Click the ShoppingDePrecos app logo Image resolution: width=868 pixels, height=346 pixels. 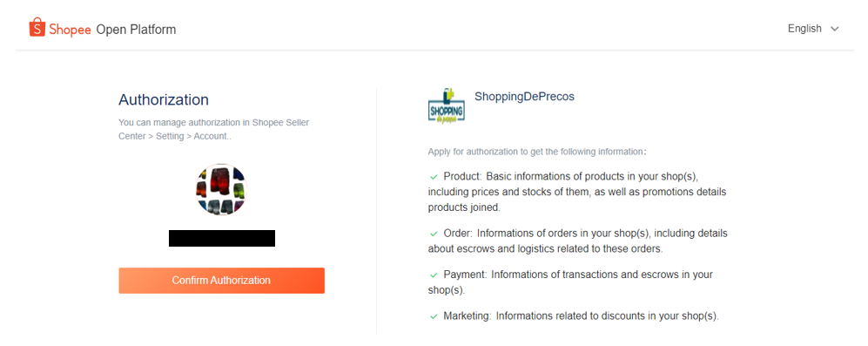pyautogui.click(x=446, y=105)
